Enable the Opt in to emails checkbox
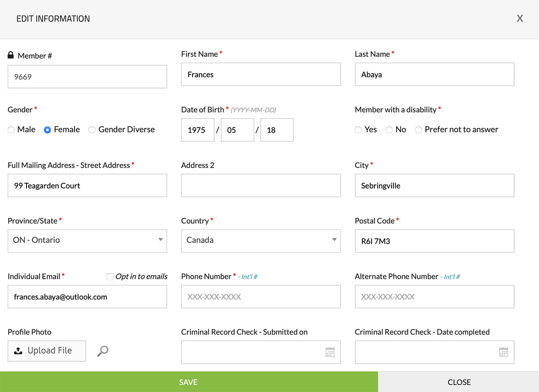The image size is (539, 392). pyautogui.click(x=110, y=277)
